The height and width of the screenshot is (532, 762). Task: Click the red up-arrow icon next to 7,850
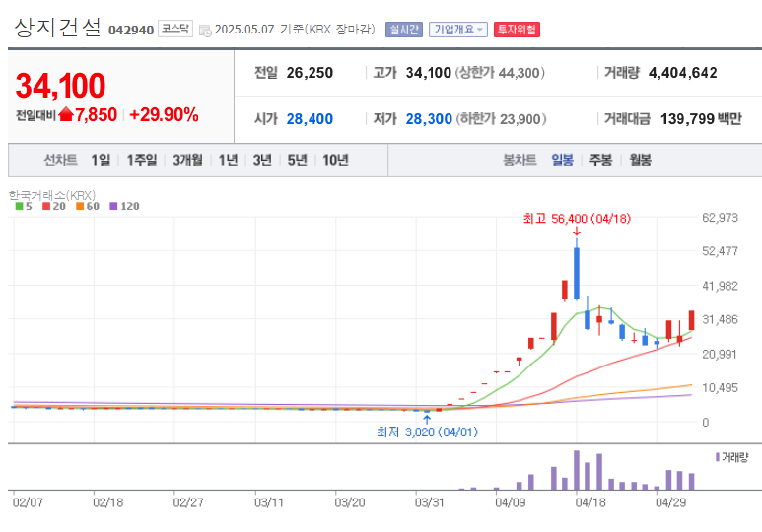pyautogui.click(x=66, y=114)
